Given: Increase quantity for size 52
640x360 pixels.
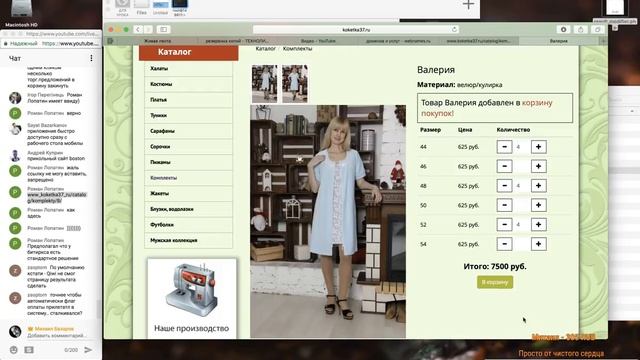Looking at the screenshot, I should 538,224.
